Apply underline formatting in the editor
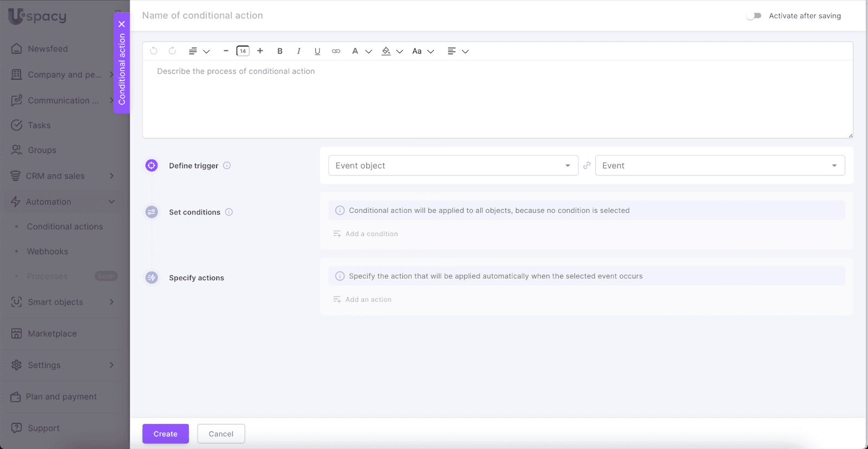The width and height of the screenshot is (868, 449). pos(317,51)
